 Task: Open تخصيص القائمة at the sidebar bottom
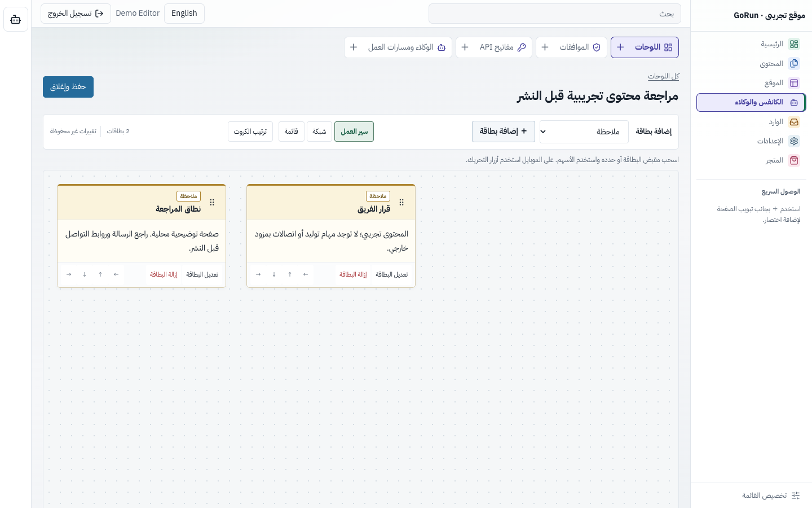coord(771,496)
